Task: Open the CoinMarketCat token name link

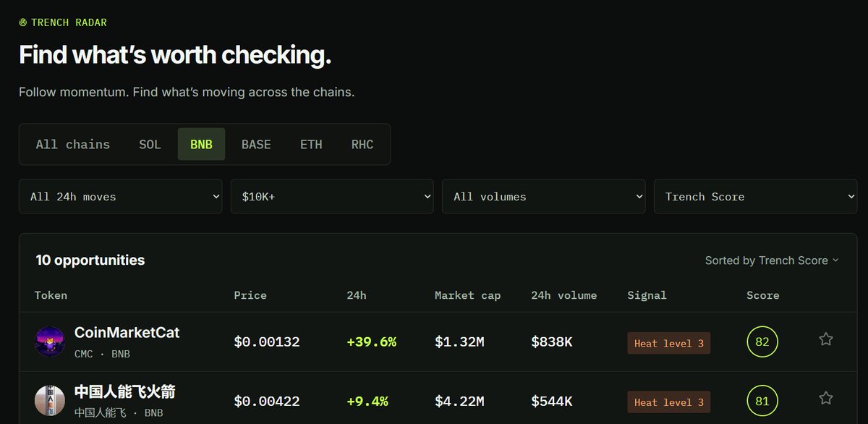Action: point(127,333)
